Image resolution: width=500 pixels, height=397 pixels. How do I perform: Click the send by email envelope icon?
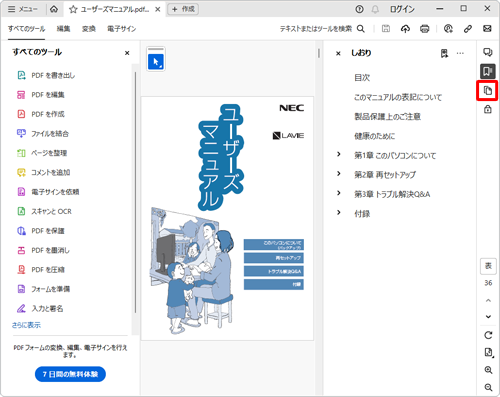coord(487,29)
